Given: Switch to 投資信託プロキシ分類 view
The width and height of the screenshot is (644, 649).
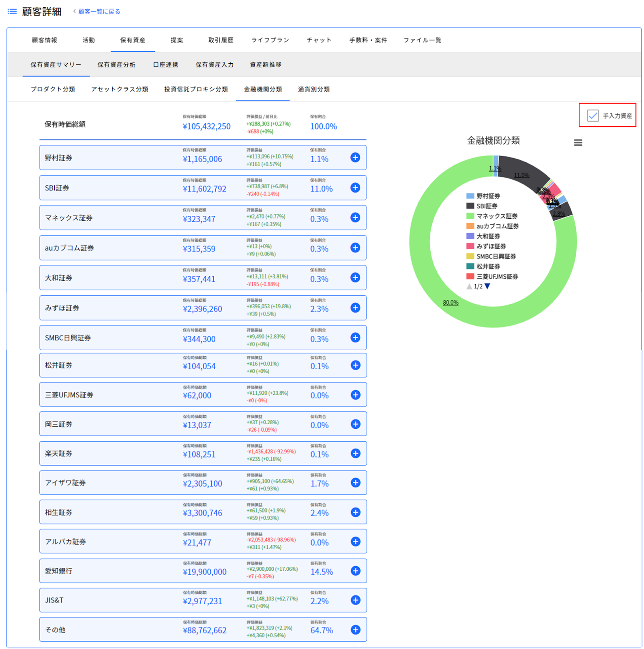Looking at the screenshot, I should (x=196, y=89).
